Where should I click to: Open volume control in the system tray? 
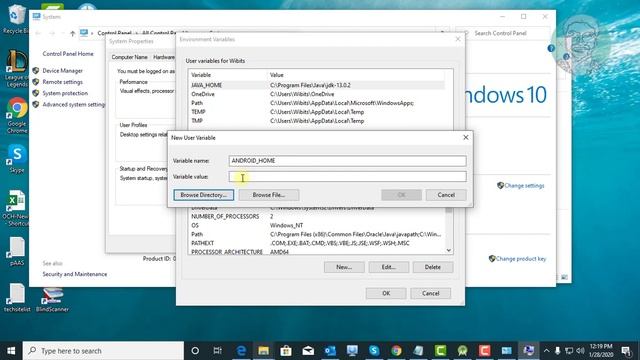580,351
